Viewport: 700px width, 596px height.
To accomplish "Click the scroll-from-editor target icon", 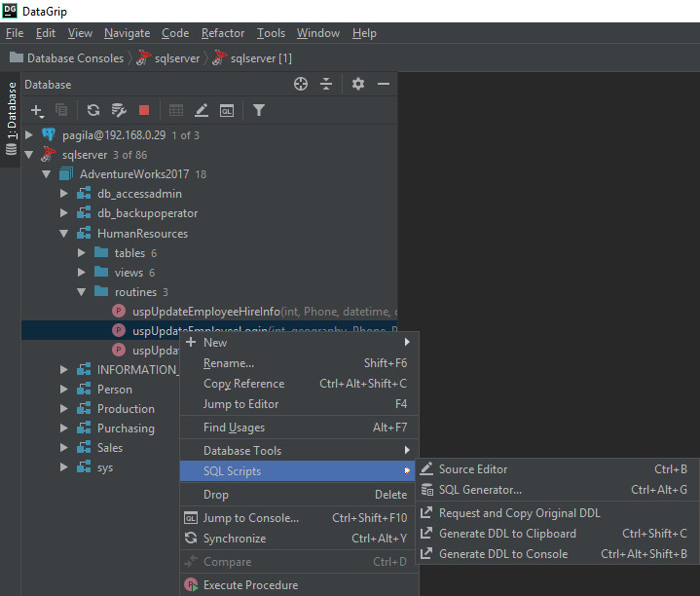I will tap(301, 85).
